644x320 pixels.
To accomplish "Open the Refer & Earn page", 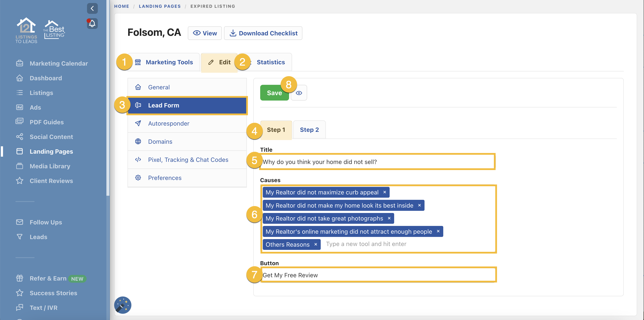I will coord(48,278).
